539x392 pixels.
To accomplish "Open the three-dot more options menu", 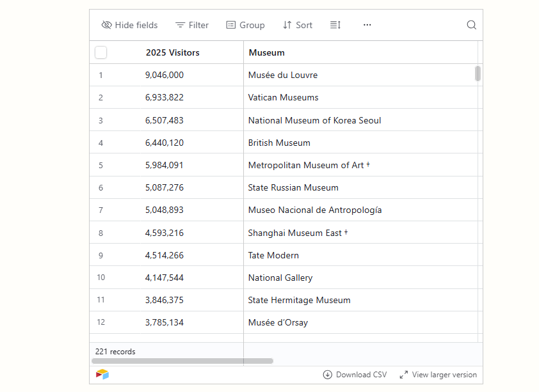I will pyautogui.click(x=367, y=25).
